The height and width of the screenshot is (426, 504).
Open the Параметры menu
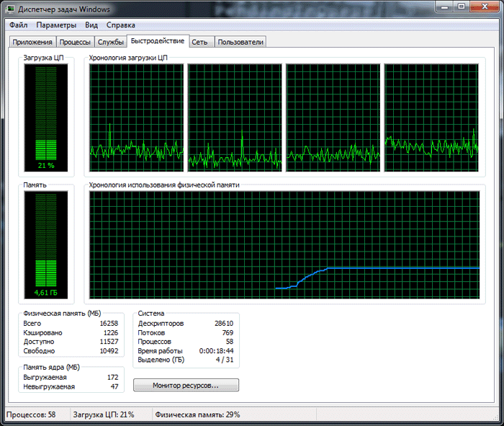(x=56, y=25)
